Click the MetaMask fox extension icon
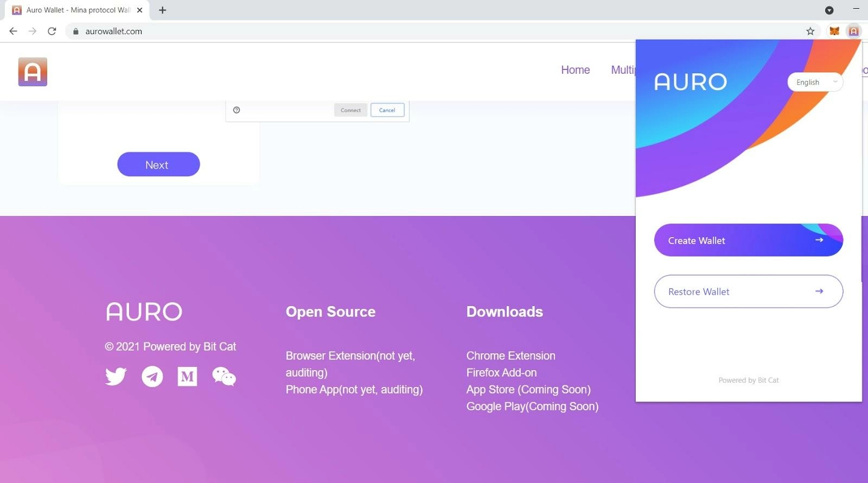Image resolution: width=868 pixels, height=483 pixels. [x=834, y=31]
